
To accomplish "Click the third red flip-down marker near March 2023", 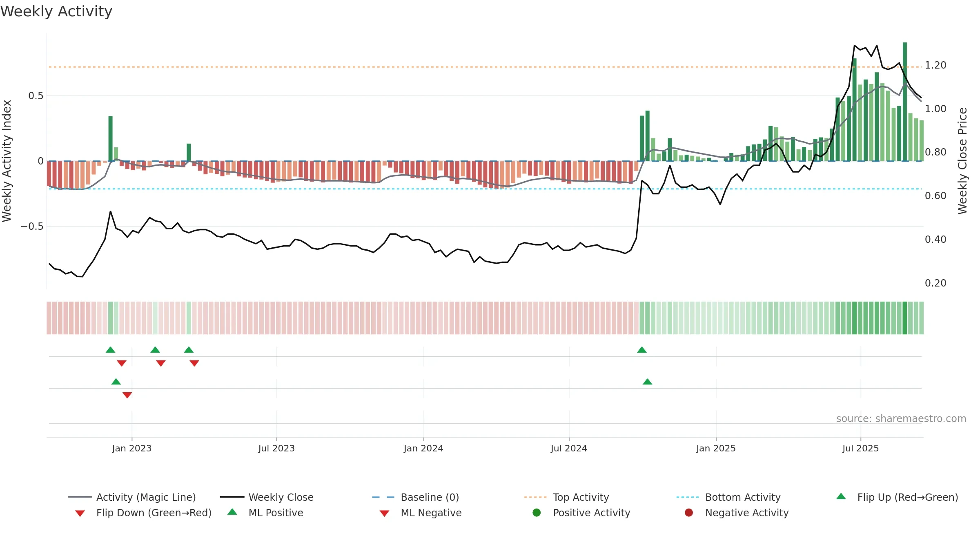I will tap(194, 363).
